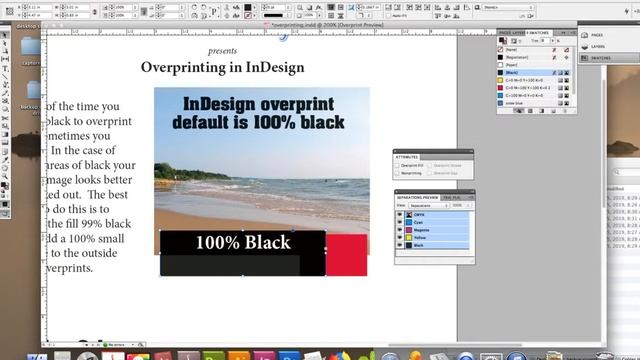640x360 pixels.
Task: Select the Zoom tool in the toolbox
Action: [5, 176]
